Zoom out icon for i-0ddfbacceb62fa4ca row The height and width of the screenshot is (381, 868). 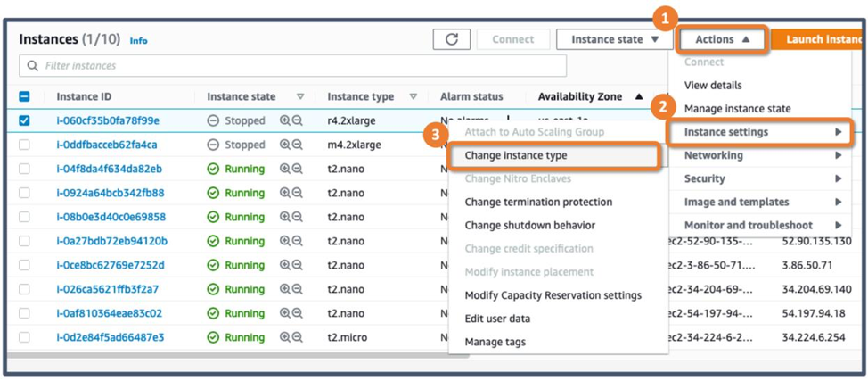(298, 145)
